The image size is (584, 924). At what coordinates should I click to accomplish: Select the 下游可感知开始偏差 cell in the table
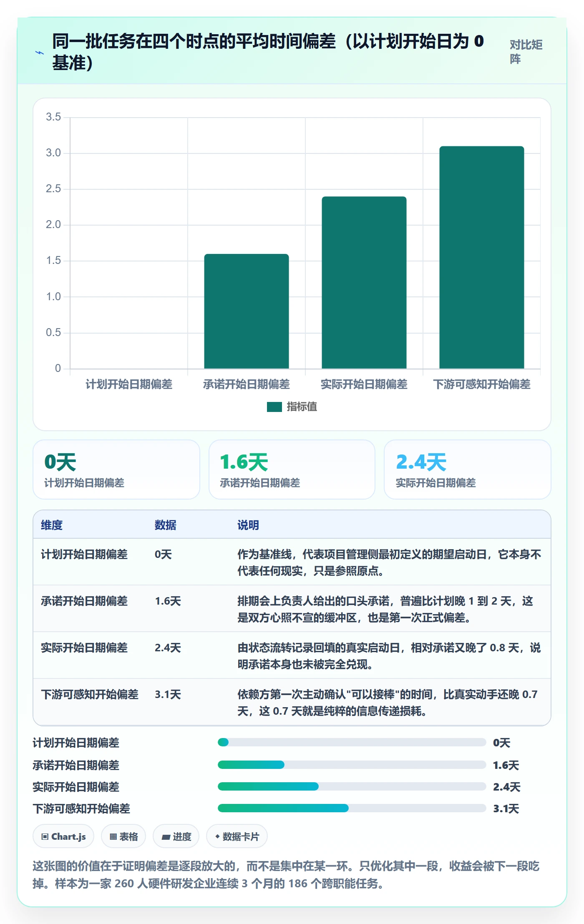coord(90,695)
